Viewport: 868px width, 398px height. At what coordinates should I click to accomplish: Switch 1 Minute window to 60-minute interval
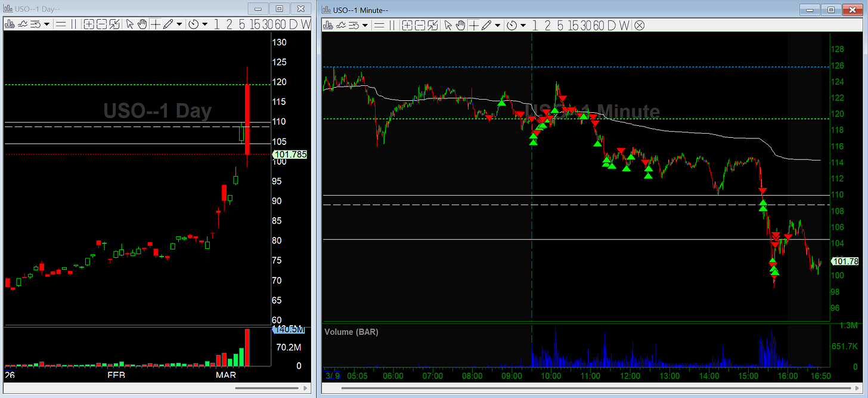[599, 25]
